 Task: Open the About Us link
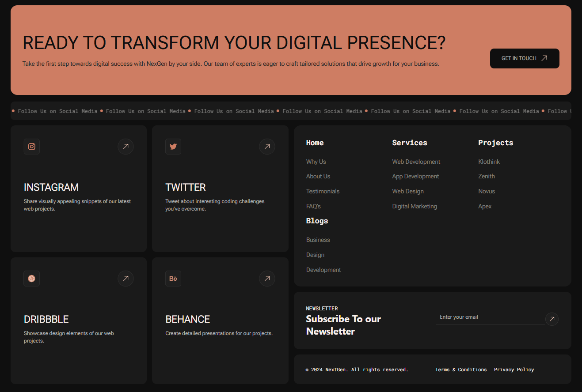tap(318, 176)
